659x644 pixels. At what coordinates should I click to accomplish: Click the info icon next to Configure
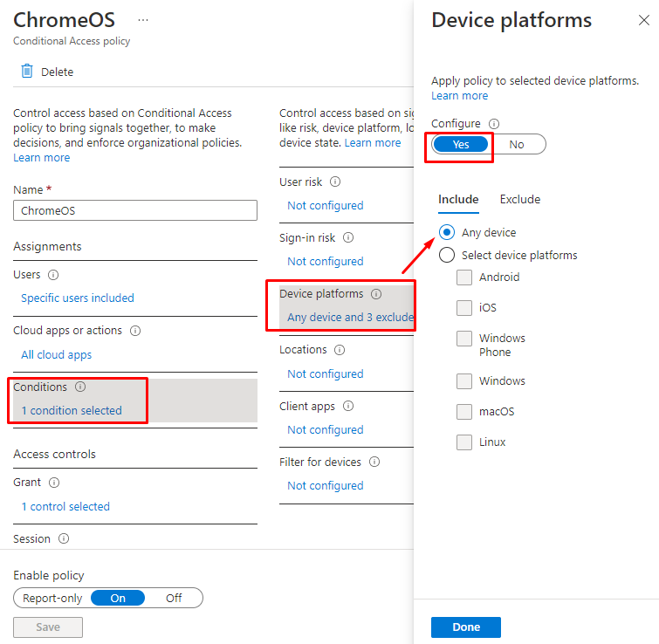coord(494,124)
